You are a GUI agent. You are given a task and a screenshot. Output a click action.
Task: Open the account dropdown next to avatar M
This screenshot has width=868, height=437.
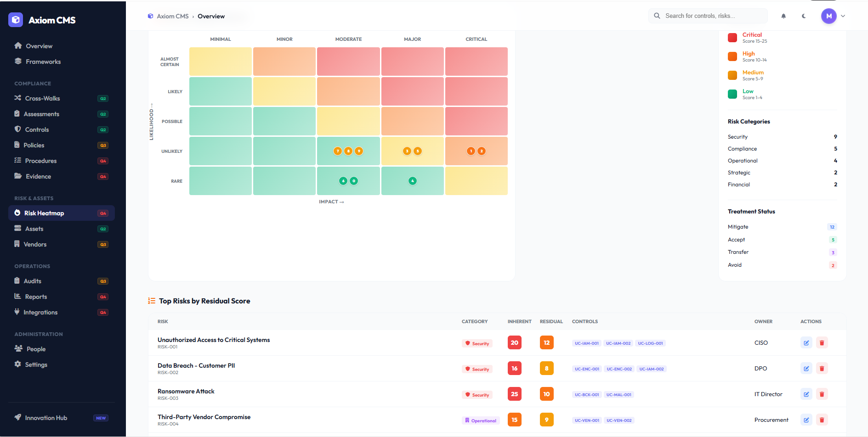pyautogui.click(x=844, y=16)
